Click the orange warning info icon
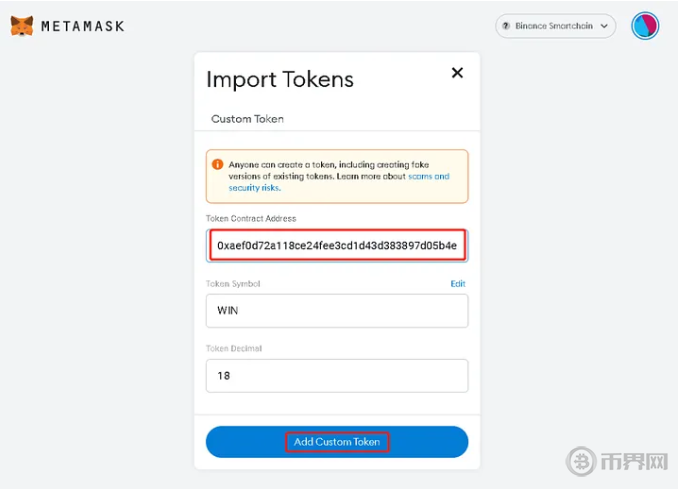679x489 pixels. [218, 164]
